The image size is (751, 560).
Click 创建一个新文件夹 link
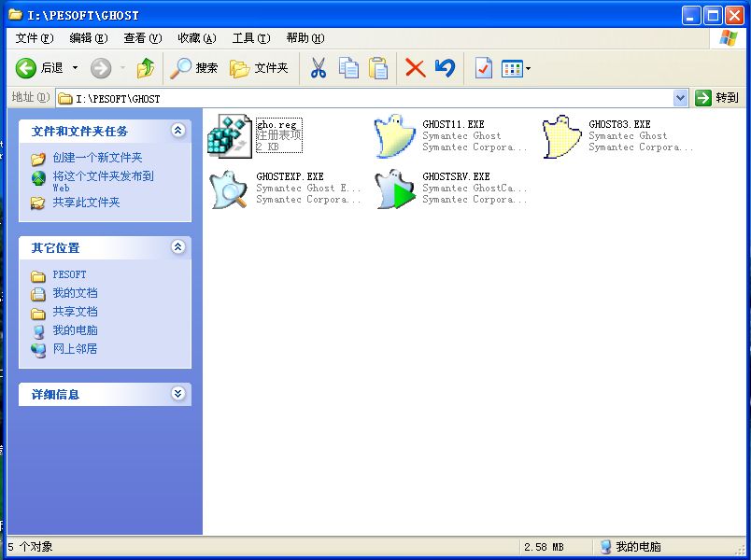[x=97, y=158]
